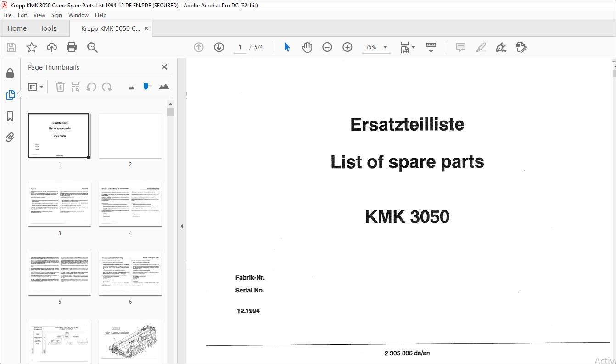Viewport: 616px width, 364px height.
Task: Click the 'Fabrik-Nr.' label text
Action: 250,277
